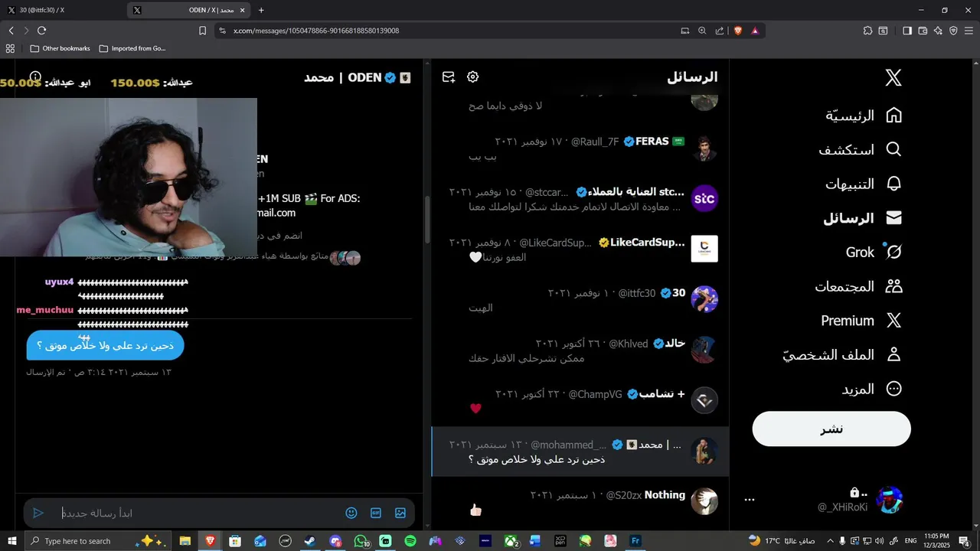Send message with the arrow icon

(38, 513)
